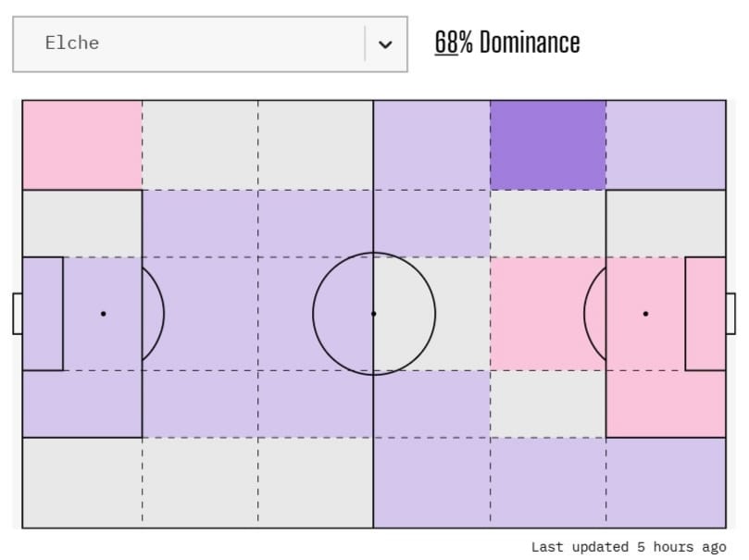Click the left penalty spot
The image size is (749, 560).
tap(103, 314)
